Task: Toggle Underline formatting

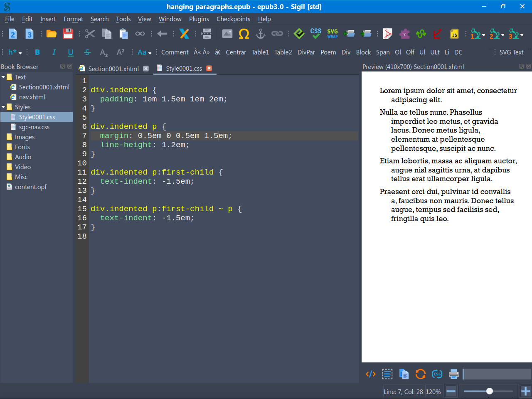Action: coord(70,52)
